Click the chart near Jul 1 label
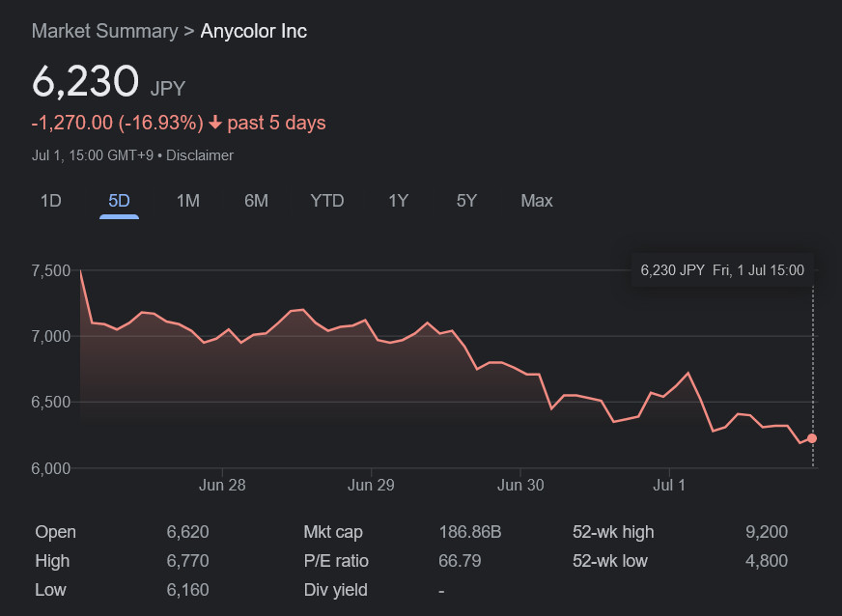The width and height of the screenshot is (842, 616). tap(669, 485)
